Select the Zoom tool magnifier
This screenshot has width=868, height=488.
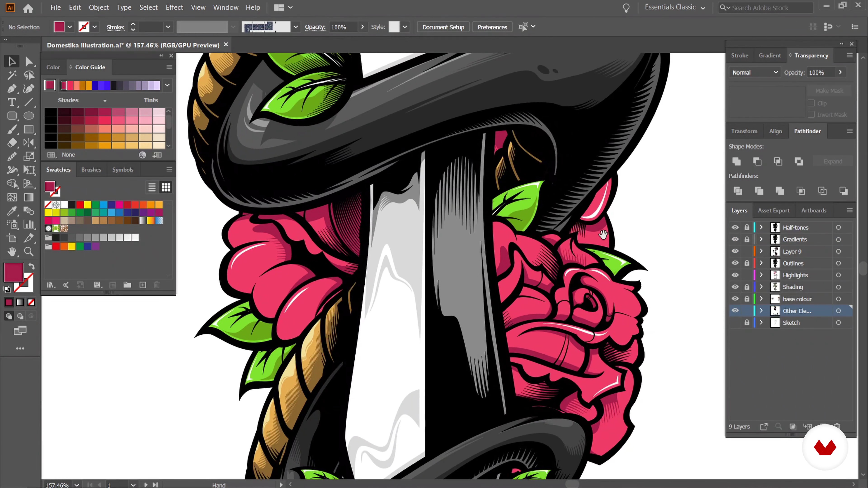pyautogui.click(x=29, y=252)
